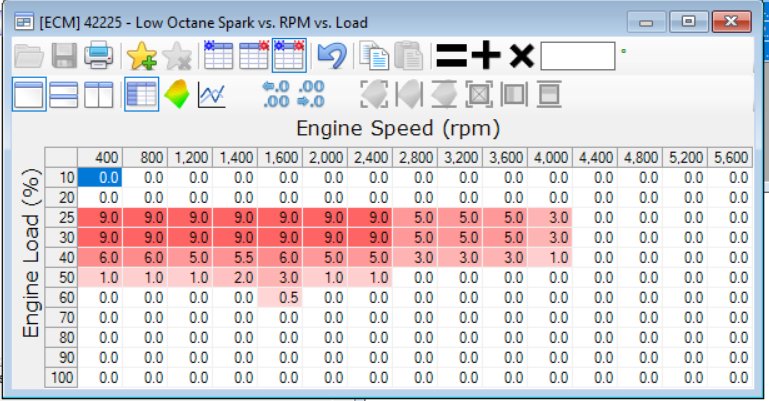The image size is (769, 401).
Task: Select the 60 load row header
Action: 61,298
